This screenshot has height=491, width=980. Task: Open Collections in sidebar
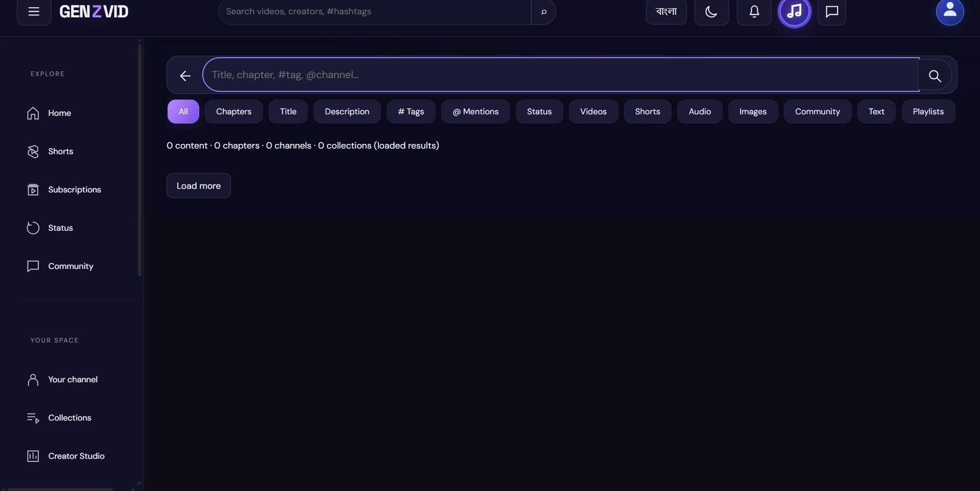point(78,418)
